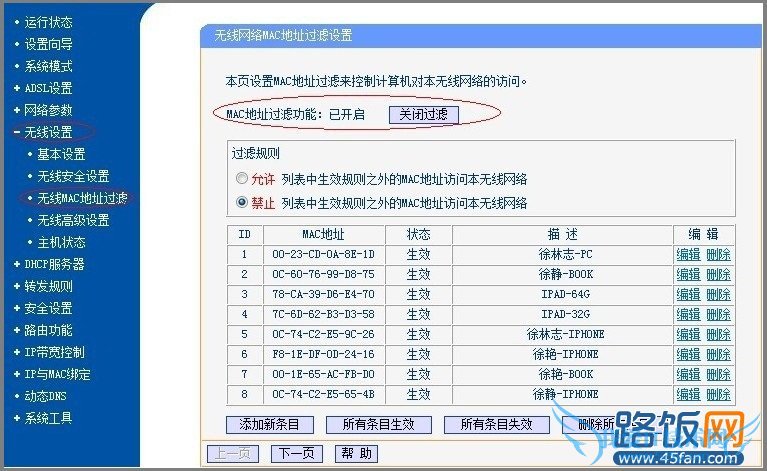Image resolution: width=767 pixels, height=471 pixels.
Task: Expand the 系统工具 section
Action: [48, 418]
